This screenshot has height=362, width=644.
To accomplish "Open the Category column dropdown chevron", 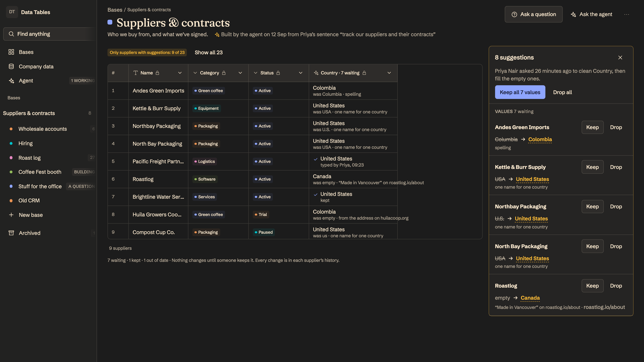I will [240, 73].
